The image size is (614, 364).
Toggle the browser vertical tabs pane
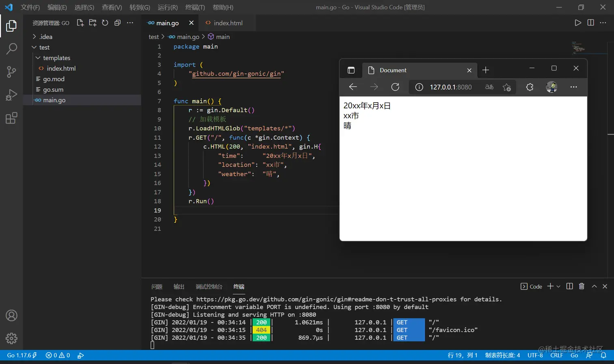point(351,70)
